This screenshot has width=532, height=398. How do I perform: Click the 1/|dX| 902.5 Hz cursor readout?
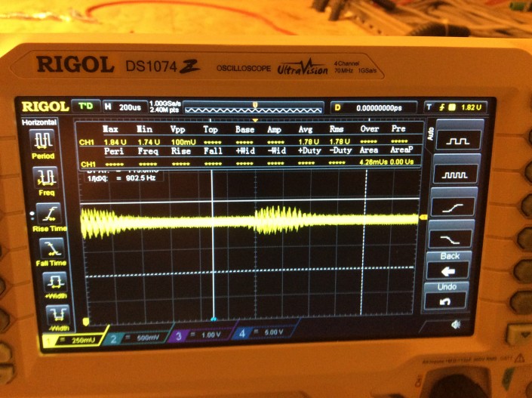(121, 178)
